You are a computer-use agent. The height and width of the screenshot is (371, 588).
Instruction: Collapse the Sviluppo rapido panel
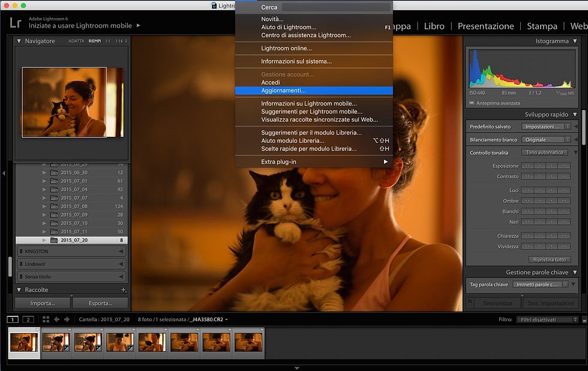coord(575,115)
